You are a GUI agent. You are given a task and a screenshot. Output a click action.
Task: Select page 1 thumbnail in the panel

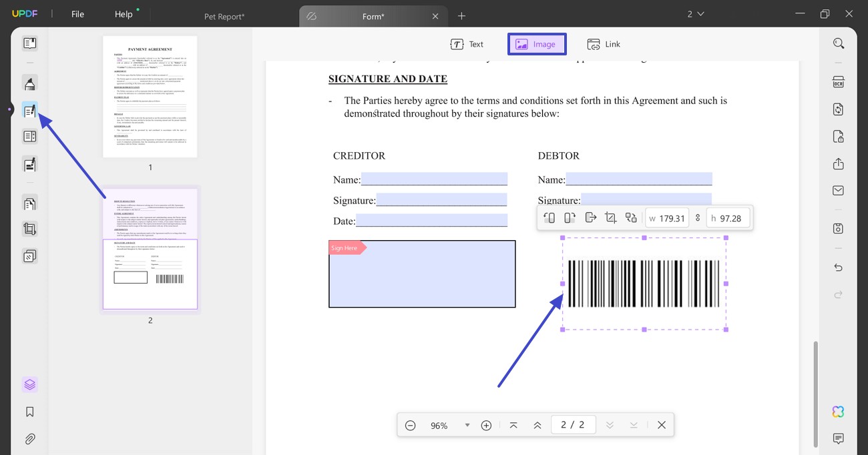(x=150, y=96)
